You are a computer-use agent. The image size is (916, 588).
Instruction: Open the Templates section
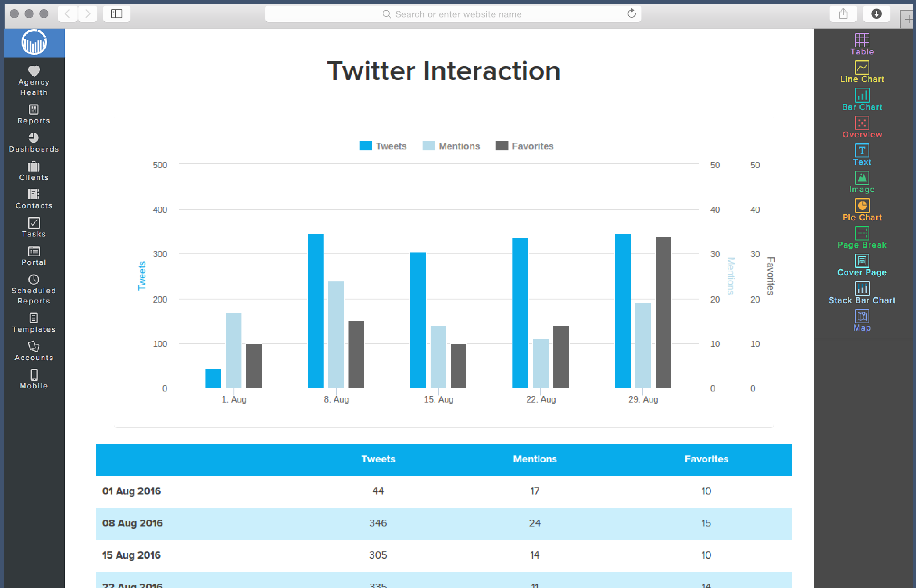click(34, 323)
